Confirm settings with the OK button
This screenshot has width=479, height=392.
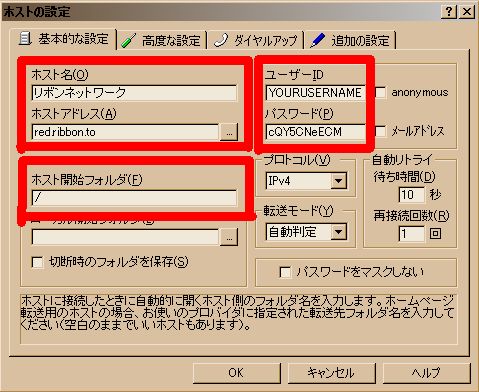click(x=236, y=373)
